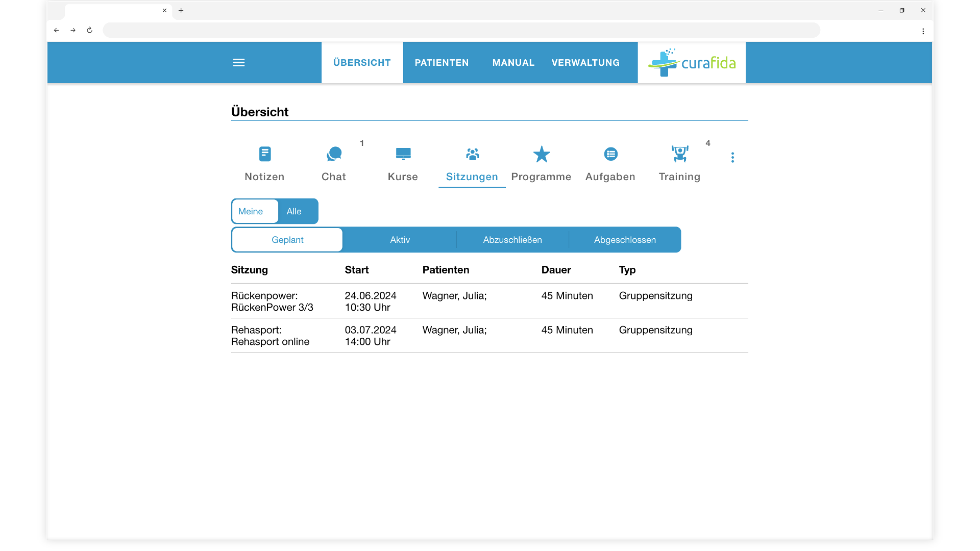Switch filter to Alle sessions

[294, 211]
